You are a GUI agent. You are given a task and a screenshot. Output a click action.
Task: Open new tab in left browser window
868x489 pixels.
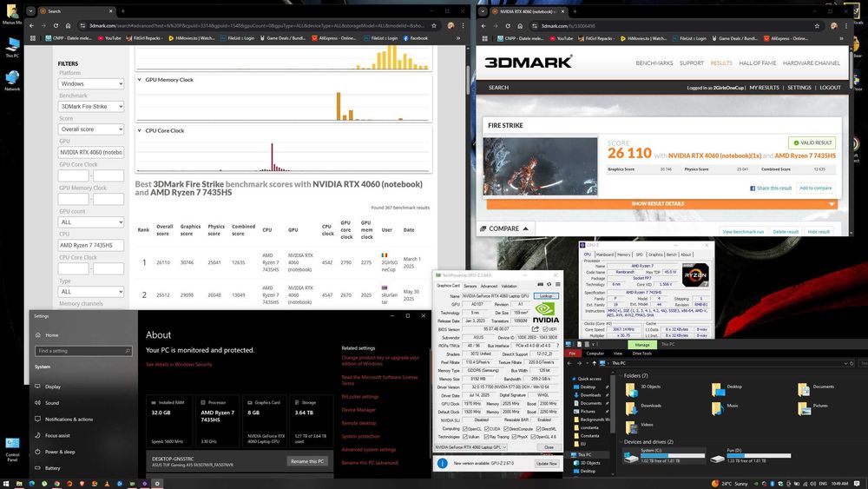tap(123, 11)
